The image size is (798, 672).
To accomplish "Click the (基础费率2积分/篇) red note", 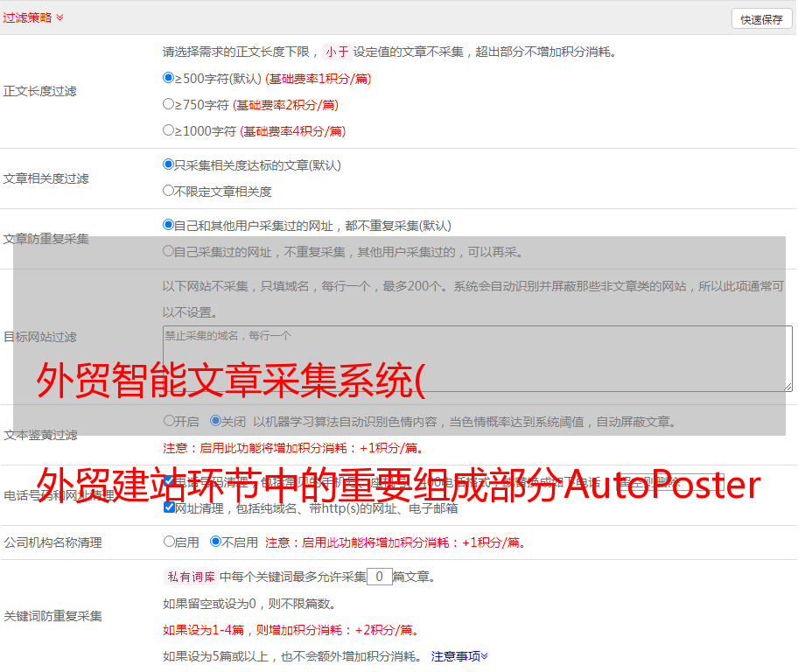I will (x=285, y=105).
